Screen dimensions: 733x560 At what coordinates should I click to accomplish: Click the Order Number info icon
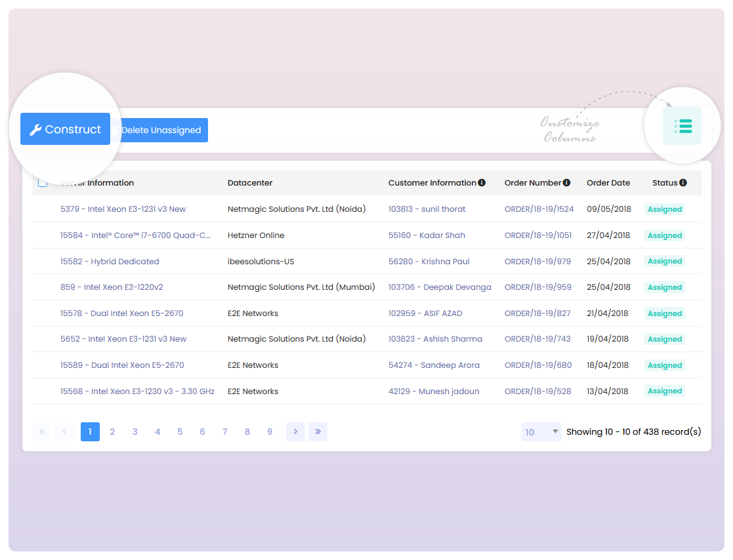(566, 183)
